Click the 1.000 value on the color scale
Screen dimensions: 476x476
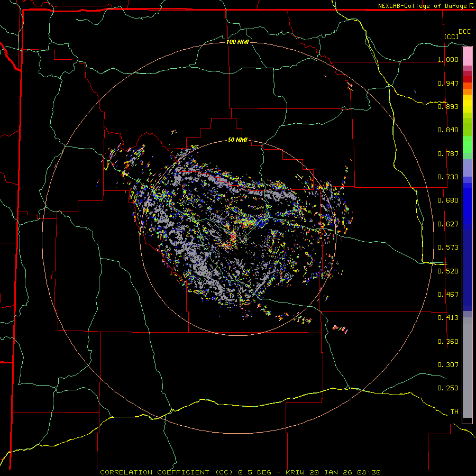448,59
